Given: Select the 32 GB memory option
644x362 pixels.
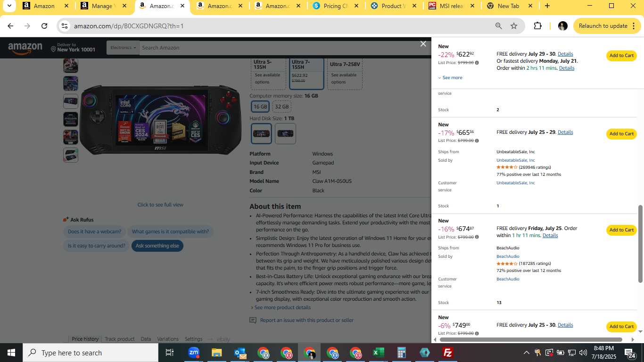Looking at the screenshot, I should (282, 107).
